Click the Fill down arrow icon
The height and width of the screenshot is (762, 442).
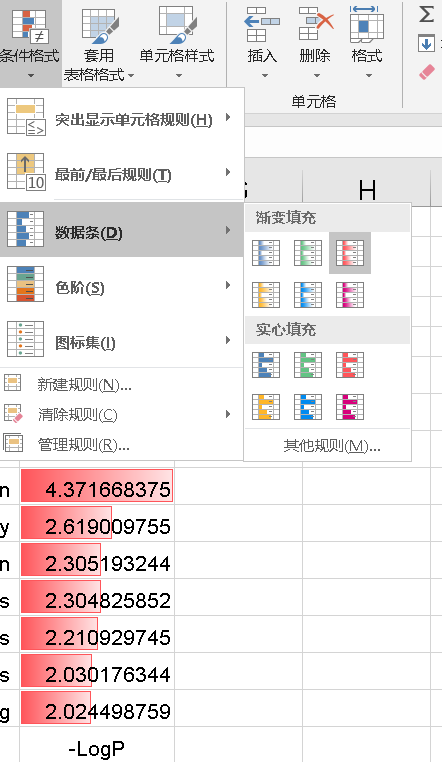pos(426,44)
